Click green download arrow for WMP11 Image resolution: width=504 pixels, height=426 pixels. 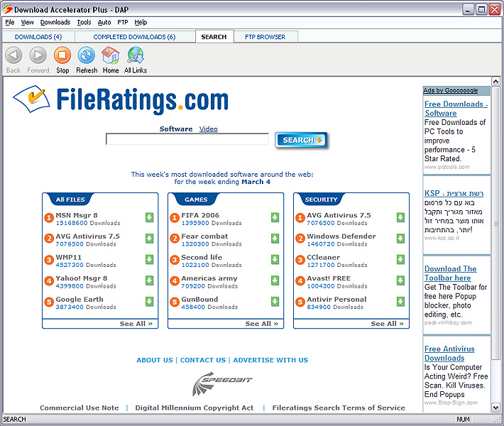click(150, 259)
